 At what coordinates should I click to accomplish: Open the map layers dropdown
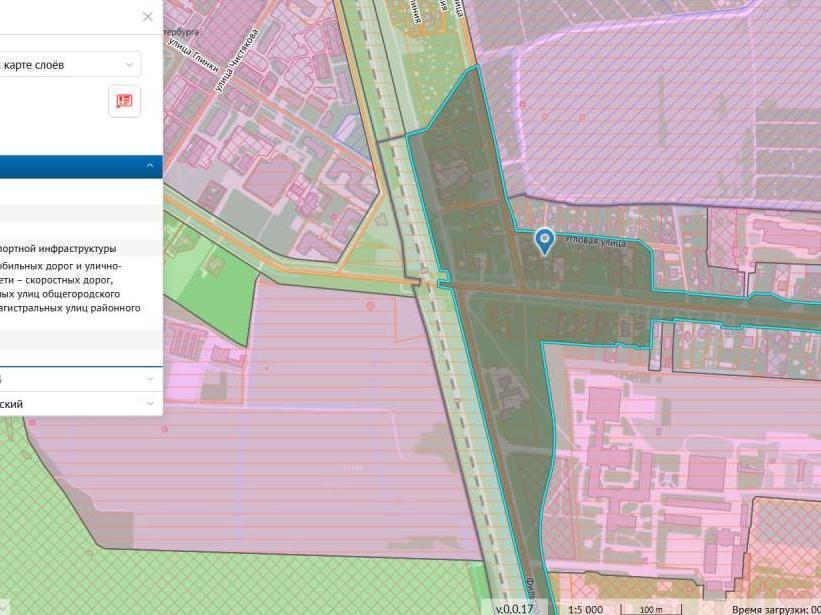coord(70,65)
